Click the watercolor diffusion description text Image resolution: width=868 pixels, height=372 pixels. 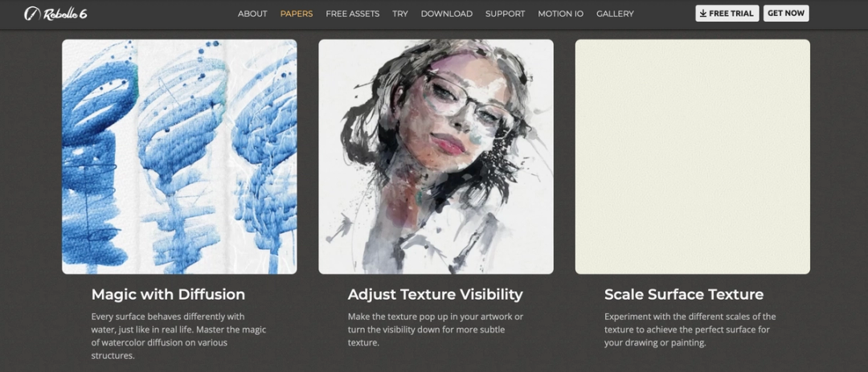(178, 336)
